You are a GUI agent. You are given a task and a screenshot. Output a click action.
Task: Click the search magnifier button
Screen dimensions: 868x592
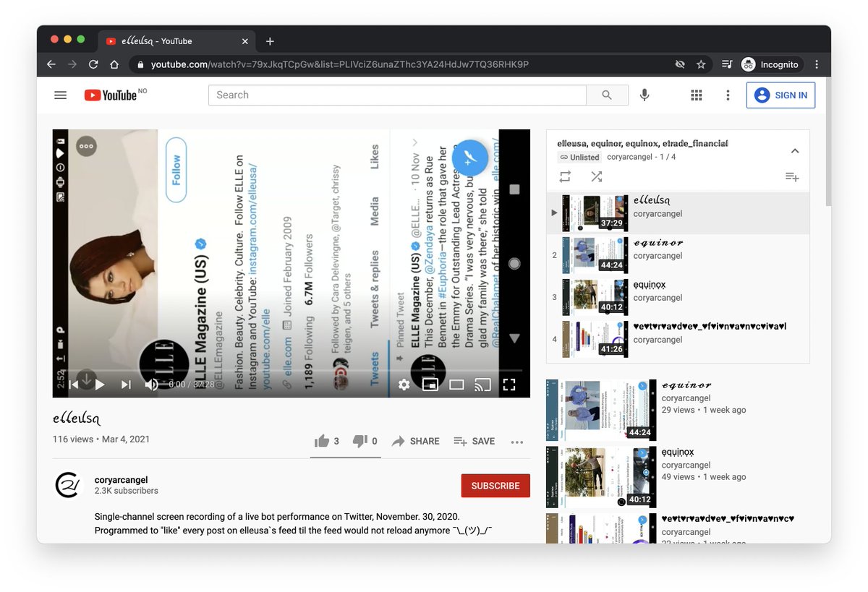[x=607, y=95]
